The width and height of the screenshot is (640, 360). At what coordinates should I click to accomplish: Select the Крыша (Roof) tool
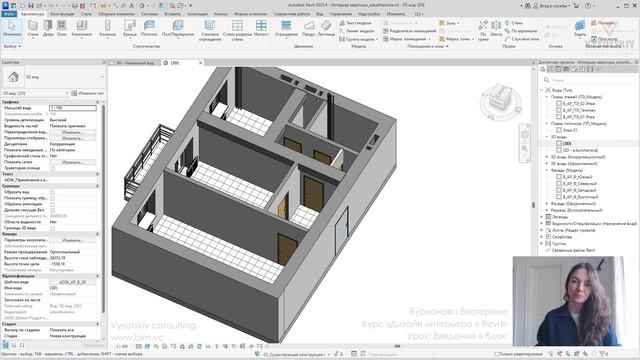tap(130, 29)
